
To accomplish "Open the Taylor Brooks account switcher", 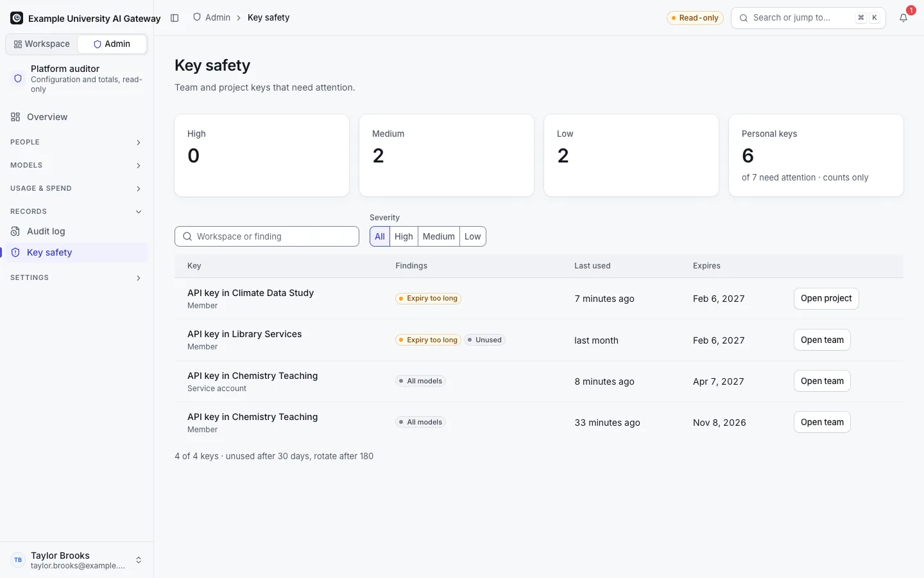I will 76,560.
